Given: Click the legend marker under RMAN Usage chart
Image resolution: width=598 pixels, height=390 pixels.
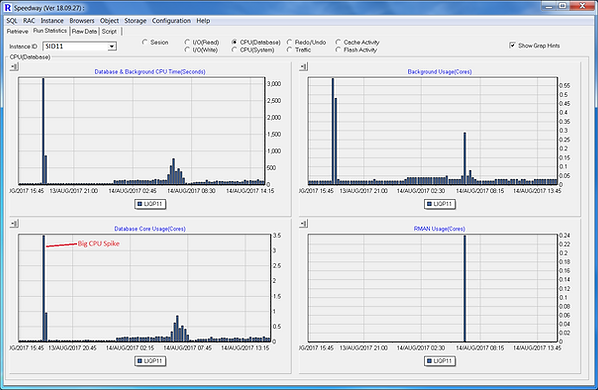Looking at the screenshot, I should [429, 361].
